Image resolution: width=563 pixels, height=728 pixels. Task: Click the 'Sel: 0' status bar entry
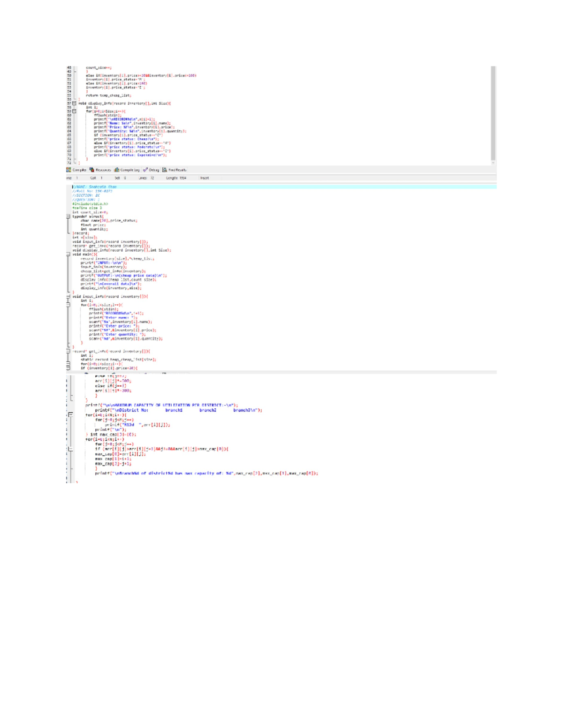pyautogui.click(x=121, y=178)
